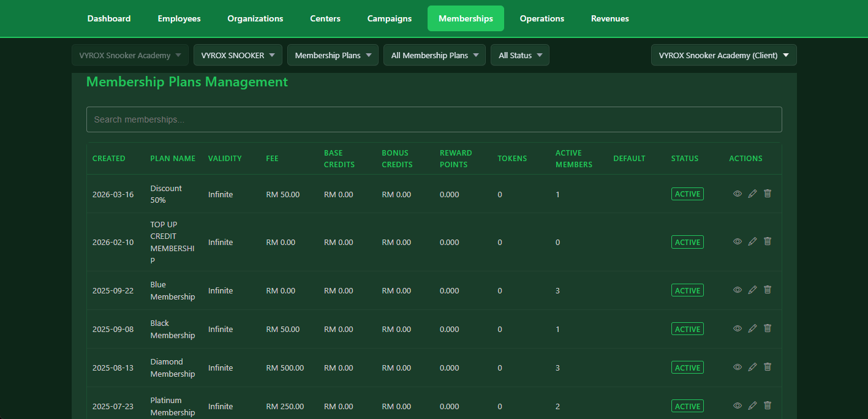Viewport: 868px width, 419px height.
Task: Open the All Membership Plans dropdown
Action: click(434, 55)
